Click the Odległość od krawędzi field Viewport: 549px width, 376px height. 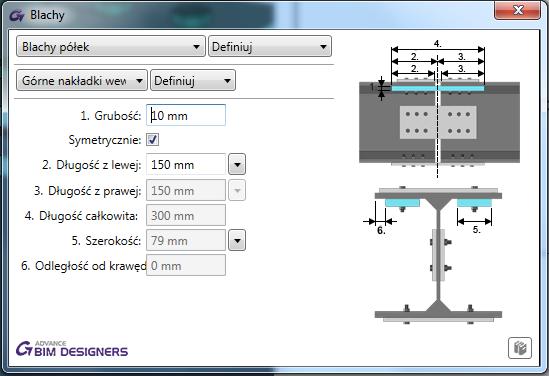186,265
